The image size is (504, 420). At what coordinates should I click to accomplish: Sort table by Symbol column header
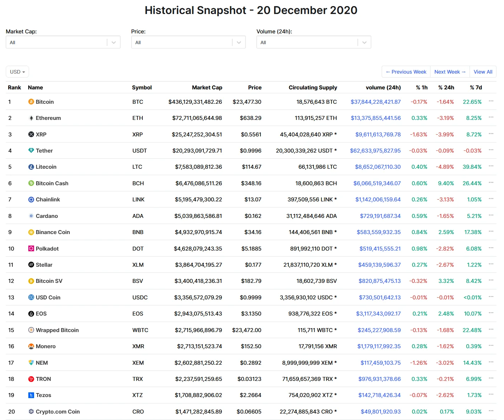coord(142,88)
